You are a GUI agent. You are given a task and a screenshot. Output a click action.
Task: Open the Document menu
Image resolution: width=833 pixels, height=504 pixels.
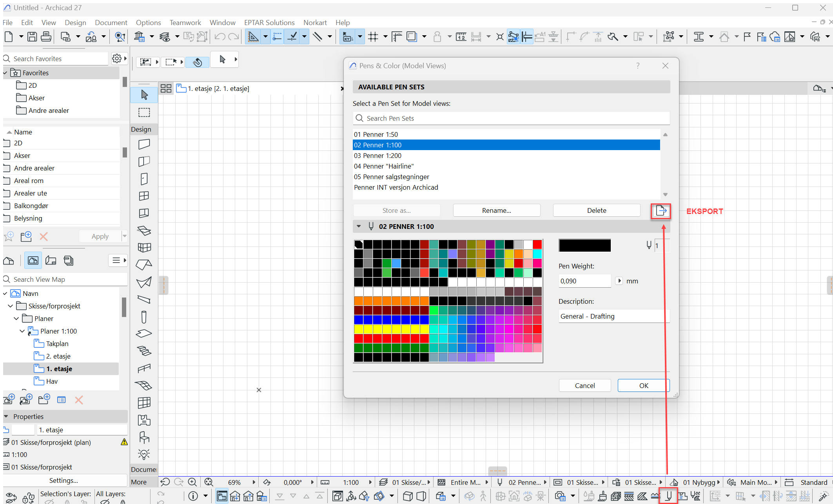point(111,23)
